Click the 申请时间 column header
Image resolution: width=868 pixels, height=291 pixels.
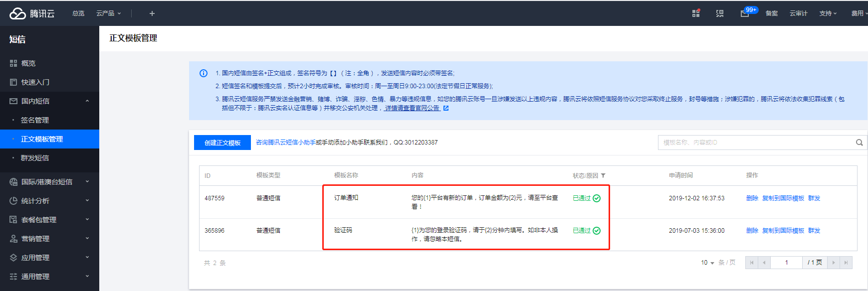[681, 175]
